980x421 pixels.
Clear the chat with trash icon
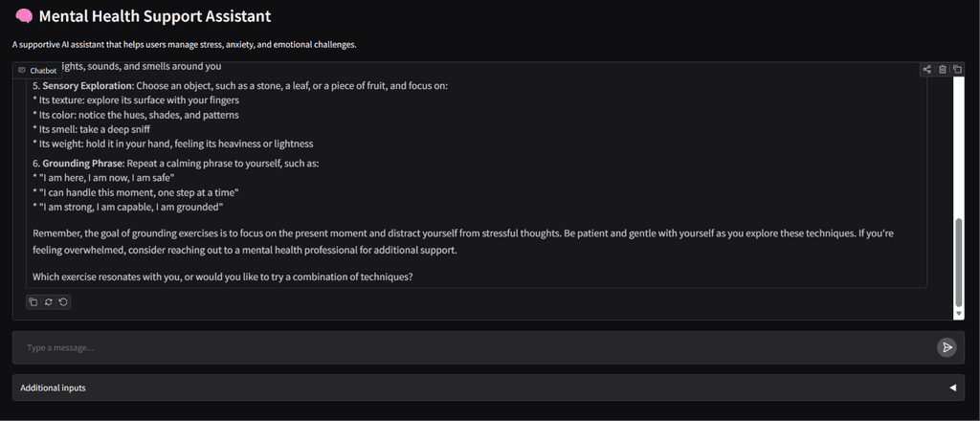point(943,69)
